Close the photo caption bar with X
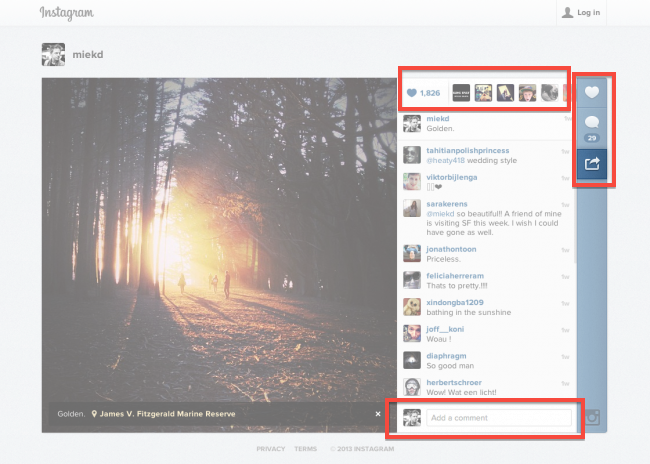This screenshot has width=650, height=464. point(378,414)
